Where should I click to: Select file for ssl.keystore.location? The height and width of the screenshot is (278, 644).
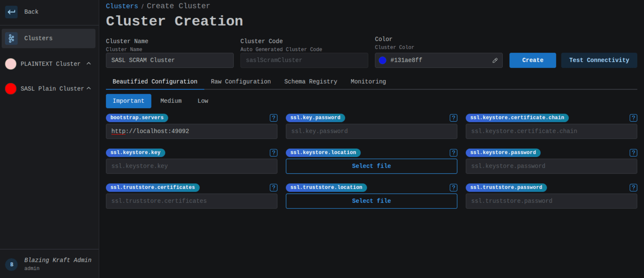click(x=371, y=166)
